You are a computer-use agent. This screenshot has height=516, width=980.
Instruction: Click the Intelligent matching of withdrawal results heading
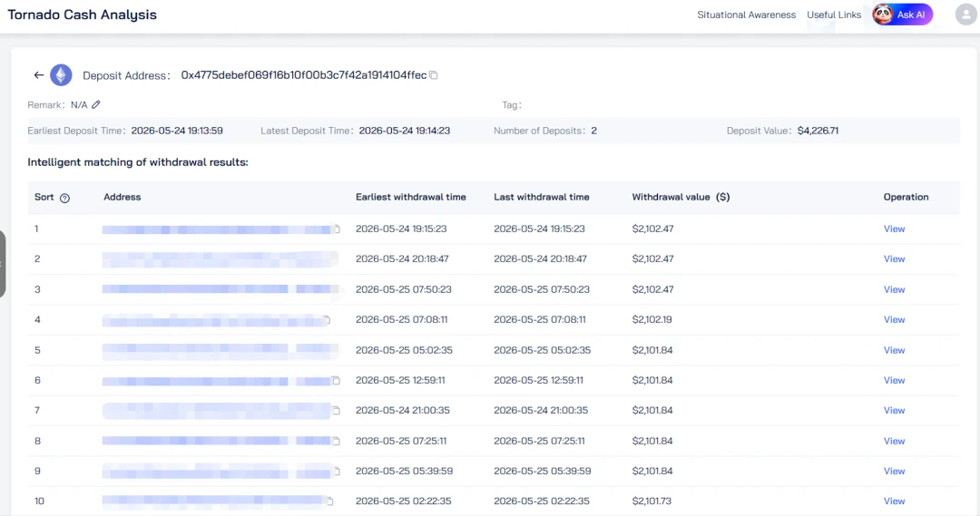tap(138, 161)
